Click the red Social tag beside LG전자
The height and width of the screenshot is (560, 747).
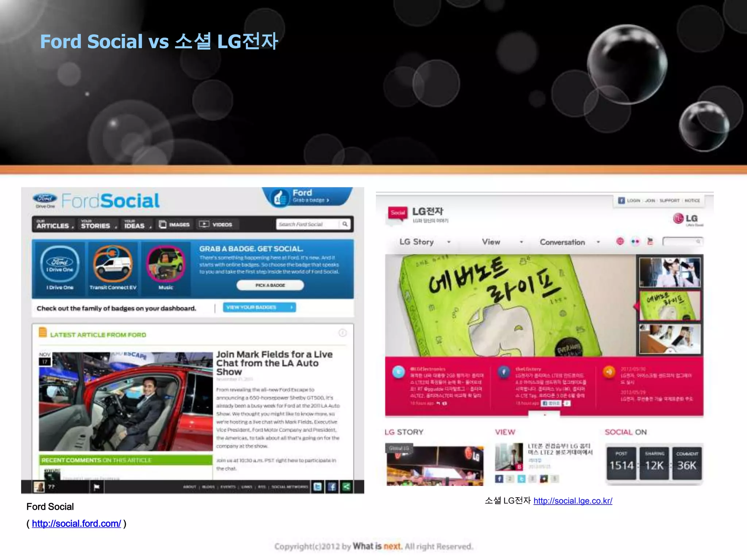tap(398, 213)
